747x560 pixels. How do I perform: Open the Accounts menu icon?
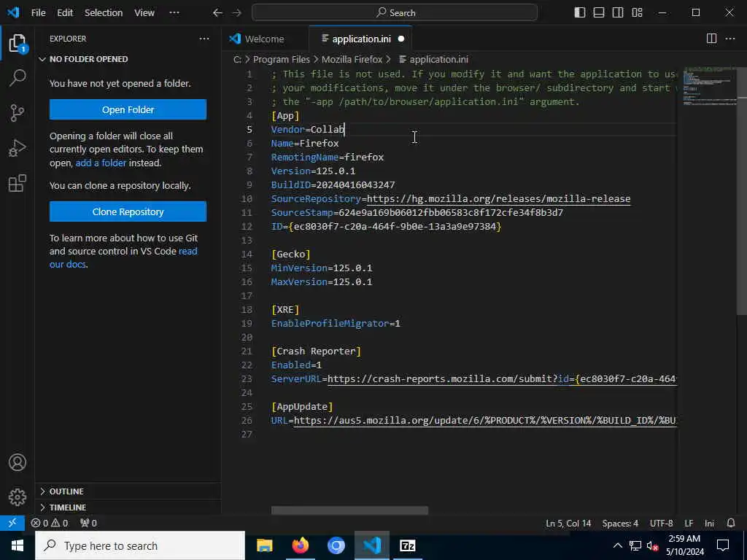(x=18, y=462)
